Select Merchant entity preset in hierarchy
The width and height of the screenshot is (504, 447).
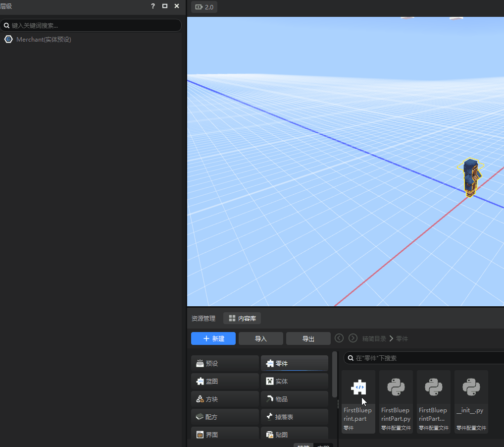click(x=44, y=40)
